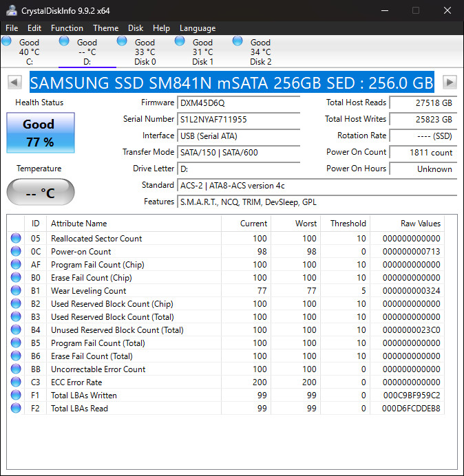Image resolution: width=464 pixels, height=476 pixels.
Task: Go to previous disk with left arrow
Action: coord(14,82)
